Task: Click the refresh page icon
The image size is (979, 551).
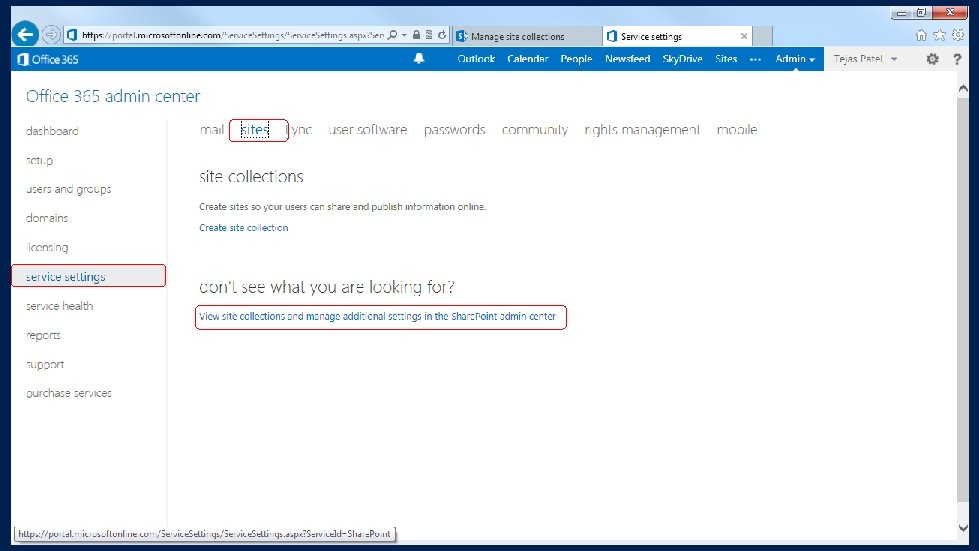Action: (442, 35)
